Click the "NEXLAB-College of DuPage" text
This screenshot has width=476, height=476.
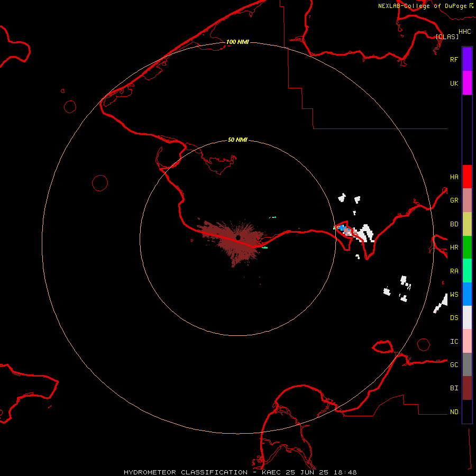[x=422, y=6]
